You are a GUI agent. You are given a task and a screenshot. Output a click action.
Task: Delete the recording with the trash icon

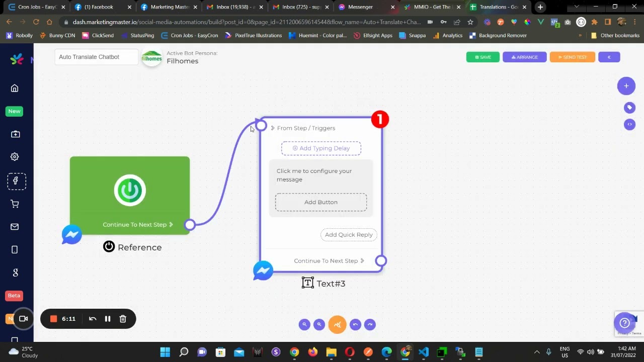[123, 319]
